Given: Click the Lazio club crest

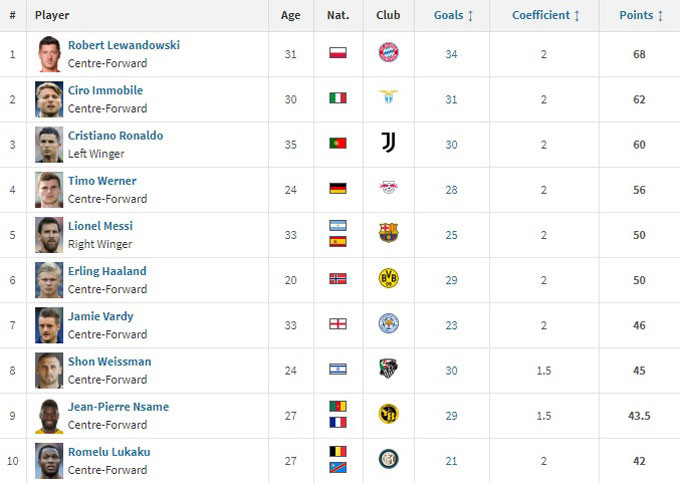Looking at the screenshot, I should [x=388, y=98].
